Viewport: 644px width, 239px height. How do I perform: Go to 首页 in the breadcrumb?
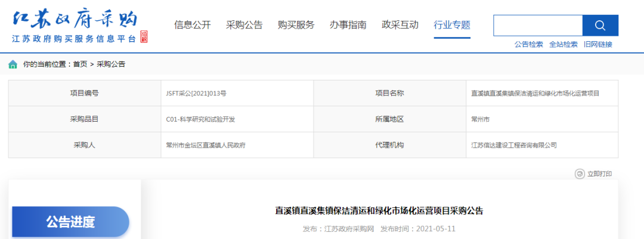click(x=80, y=64)
